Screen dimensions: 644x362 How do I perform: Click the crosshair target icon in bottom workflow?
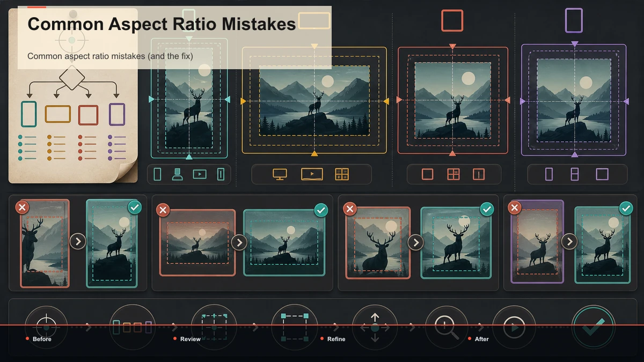(46, 327)
